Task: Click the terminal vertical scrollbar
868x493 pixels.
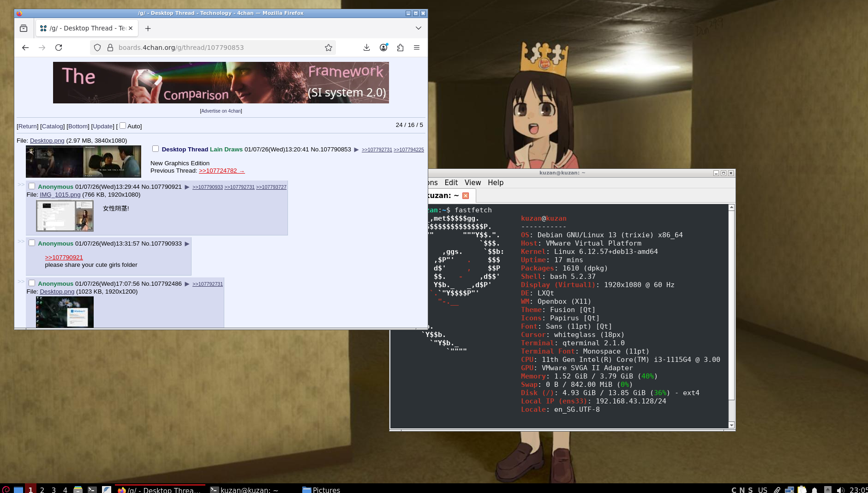Action: [731, 316]
